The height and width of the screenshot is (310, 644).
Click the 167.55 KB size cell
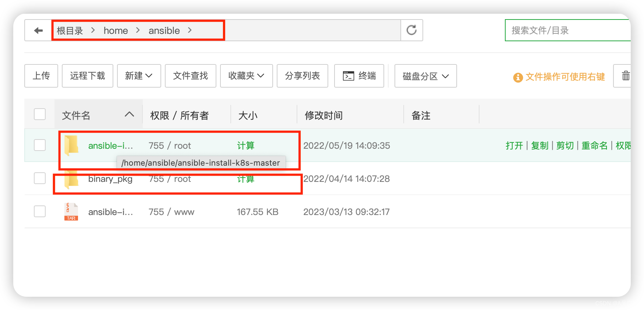[x=258, y=212]
